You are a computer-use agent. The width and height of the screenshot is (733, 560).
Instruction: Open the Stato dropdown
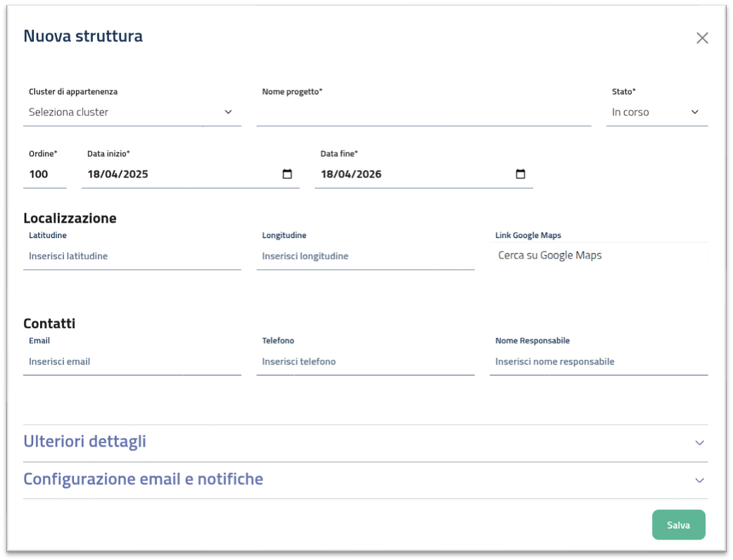tap(656, 112)
